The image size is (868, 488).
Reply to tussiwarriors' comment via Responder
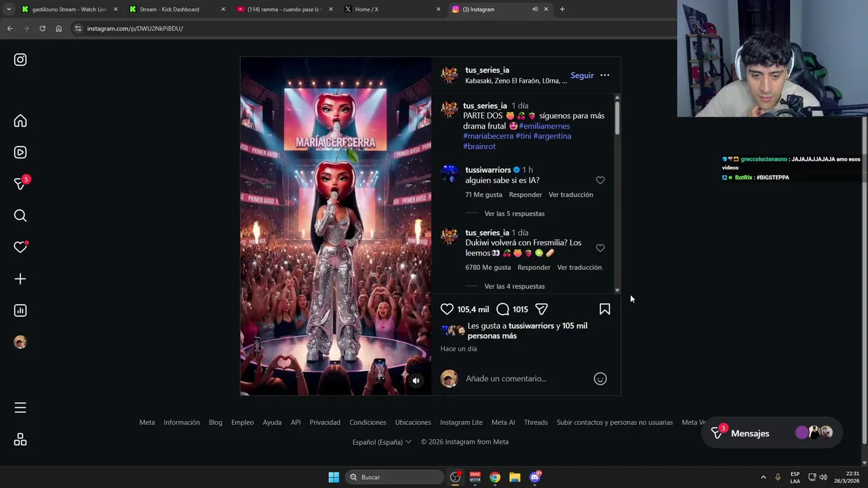coord(526,195)
